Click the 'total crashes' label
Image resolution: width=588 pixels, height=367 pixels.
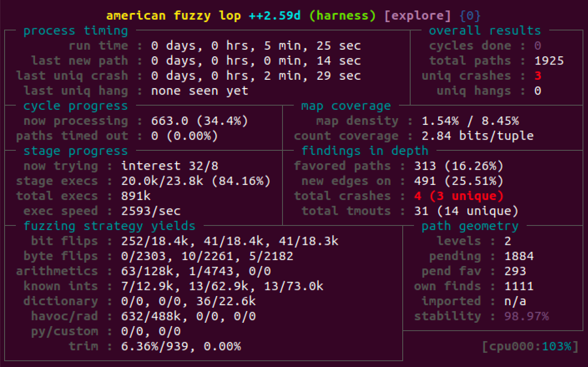(342, 196)
